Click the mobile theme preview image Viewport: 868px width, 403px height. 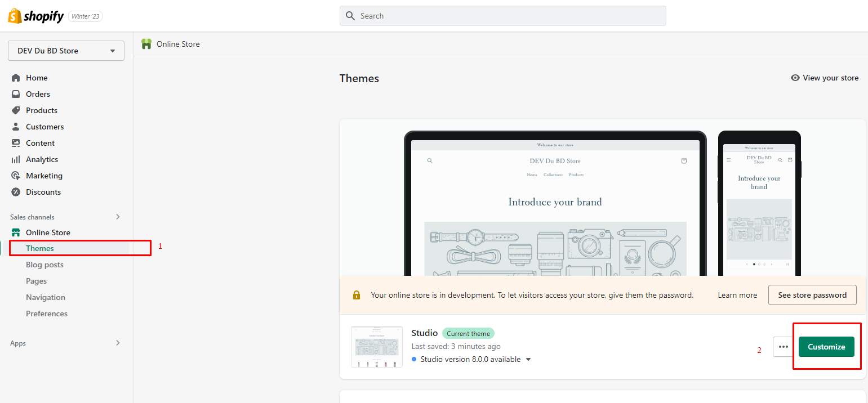759,204
